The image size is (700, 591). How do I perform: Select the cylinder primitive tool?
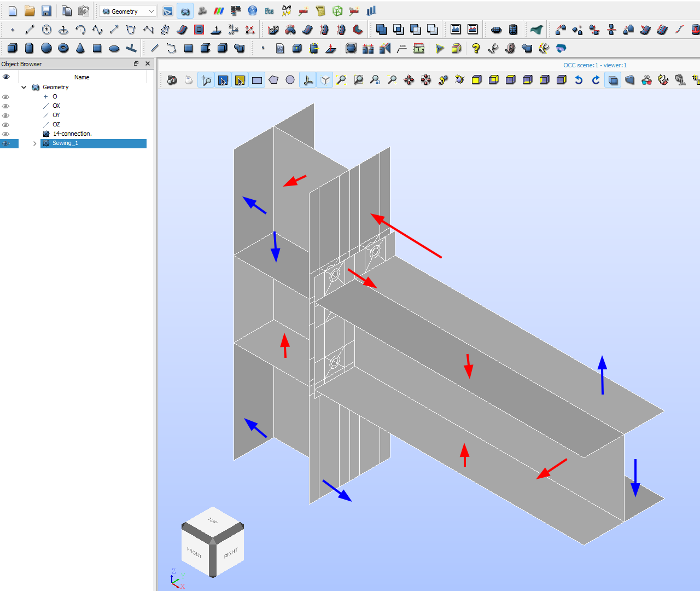(30, 48)
